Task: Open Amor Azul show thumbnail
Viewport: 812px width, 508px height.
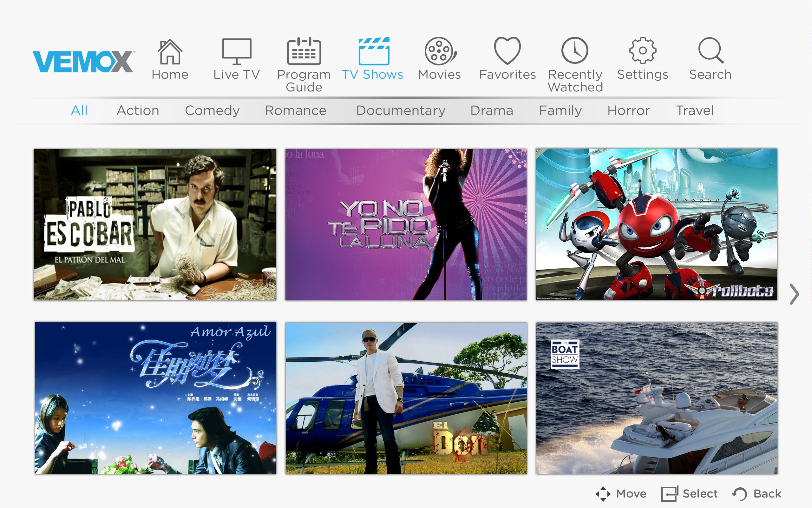Action: (156, 398)
